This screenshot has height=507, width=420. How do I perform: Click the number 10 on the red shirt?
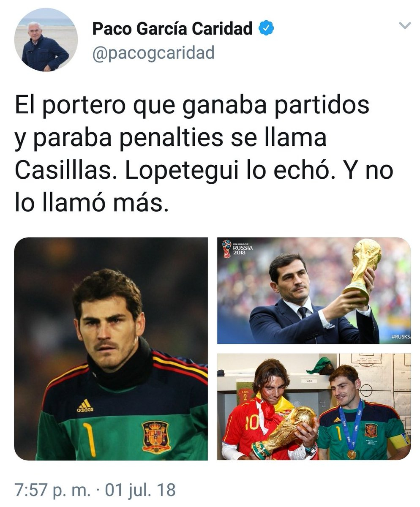(252, 423)
